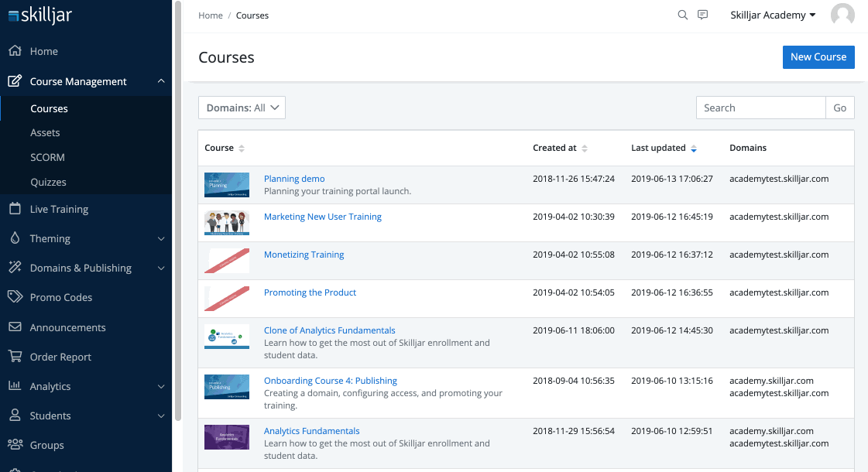Focus the courses Search input field

[760, 108]
